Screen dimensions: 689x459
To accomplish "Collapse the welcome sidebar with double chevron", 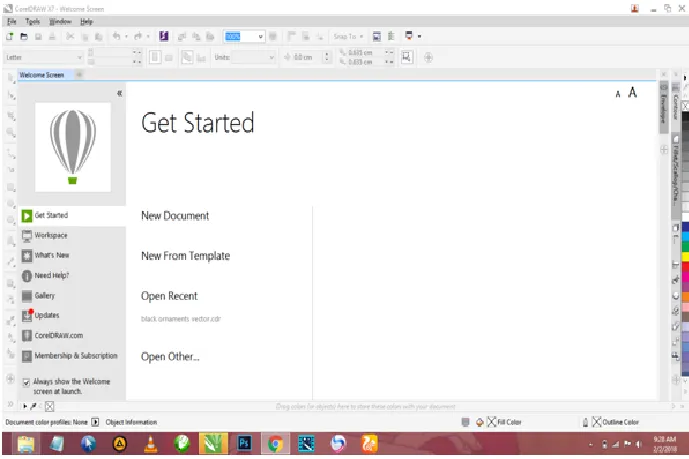I will (120, 93).
